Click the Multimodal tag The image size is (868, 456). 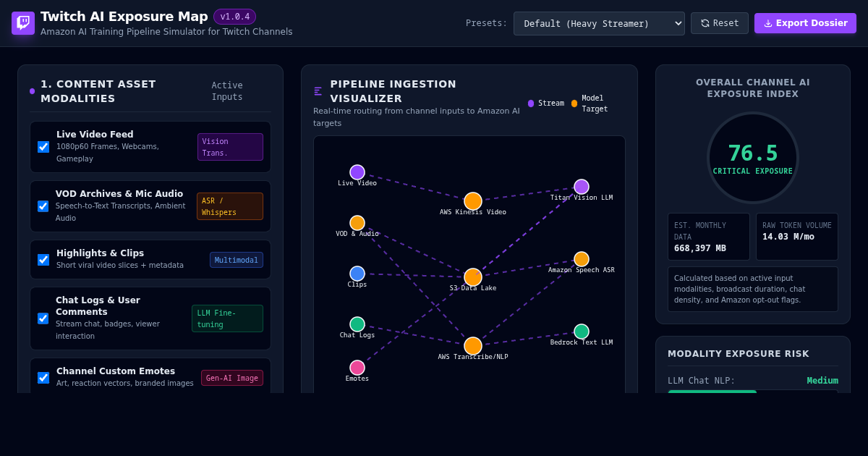point(237,260)
